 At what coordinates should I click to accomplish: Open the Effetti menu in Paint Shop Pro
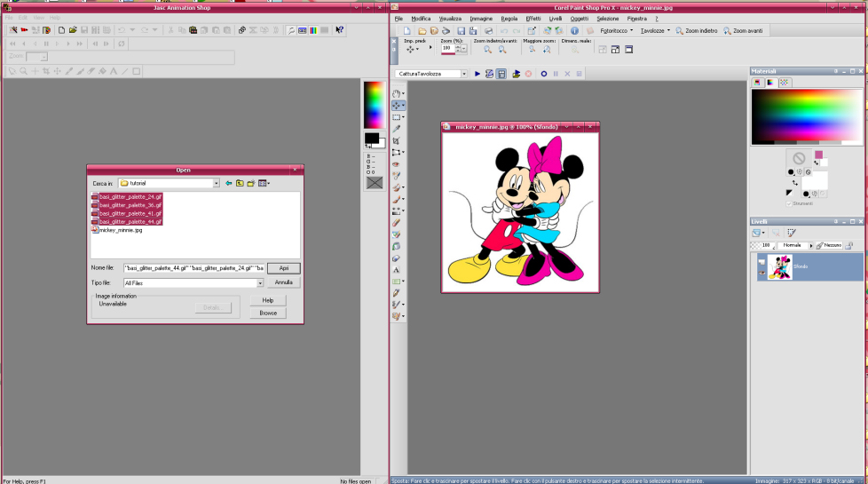pos(533,19)
